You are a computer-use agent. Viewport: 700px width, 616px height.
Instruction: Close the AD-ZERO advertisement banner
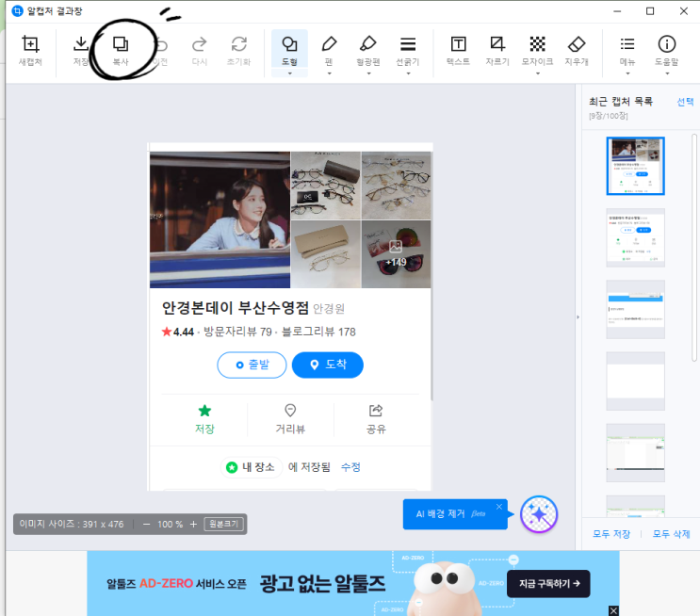(x=614, y=610)
